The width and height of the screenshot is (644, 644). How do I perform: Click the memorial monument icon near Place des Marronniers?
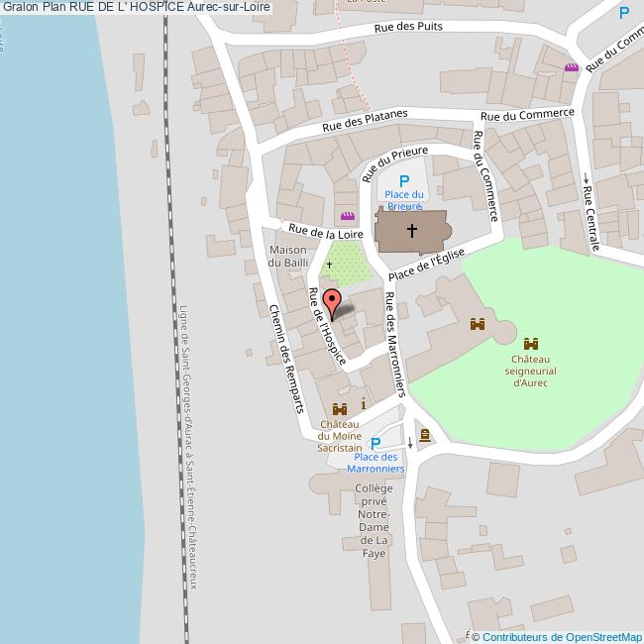425,435
